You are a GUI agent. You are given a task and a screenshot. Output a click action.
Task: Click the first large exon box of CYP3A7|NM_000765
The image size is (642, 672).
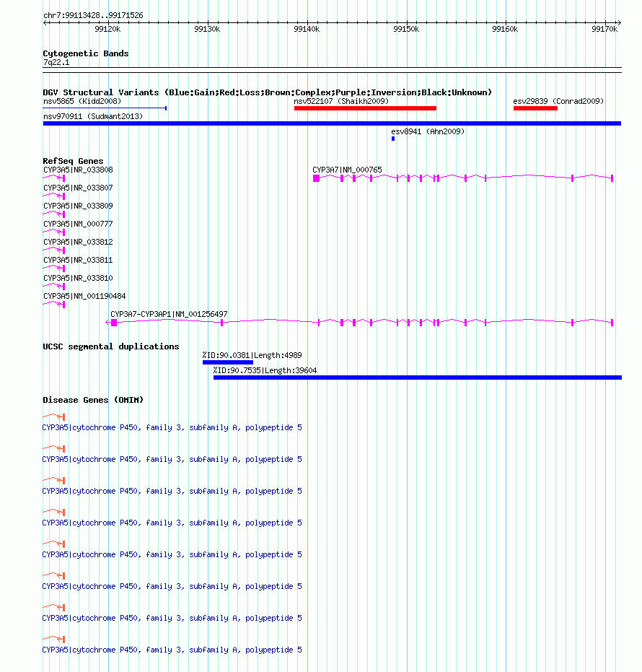coord(317,178)
